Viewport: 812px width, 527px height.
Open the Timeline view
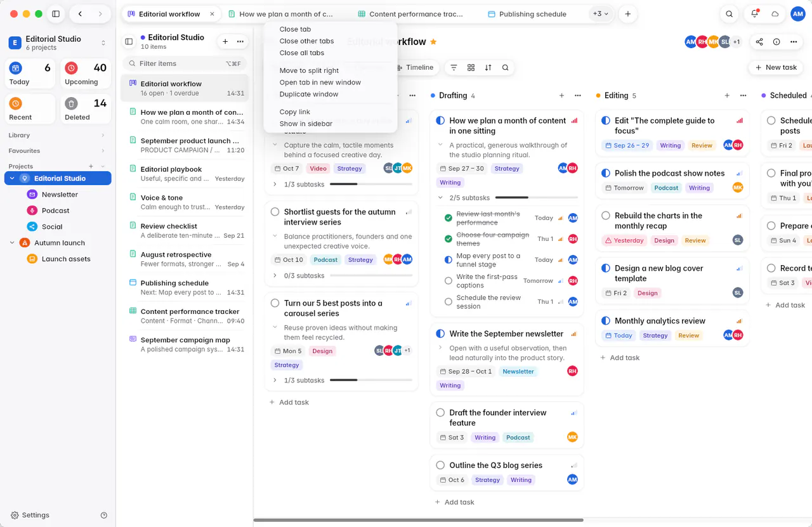click(x=414, y=67)
